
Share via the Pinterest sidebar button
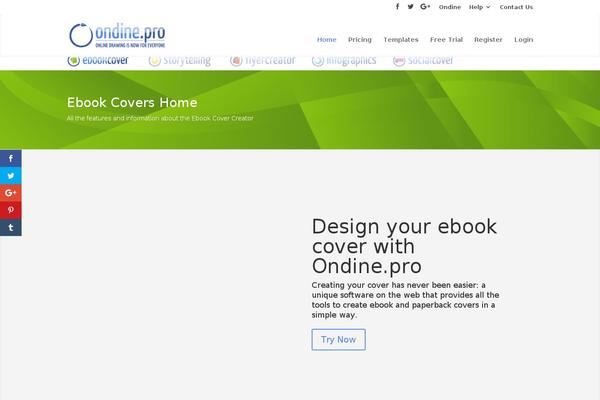[x=11, y=210]
